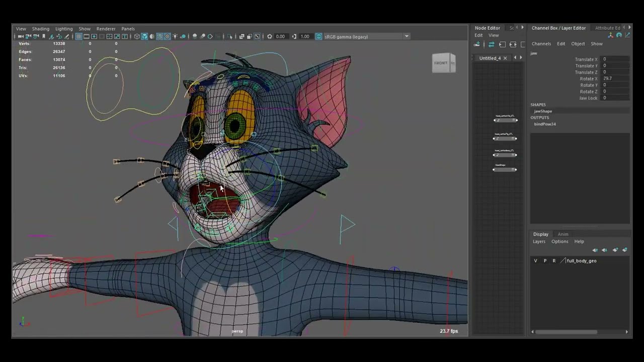Viewport: 644px width, 362px height.
Task: Toggle textured display checker icon
Action: [x=167, y=37]
